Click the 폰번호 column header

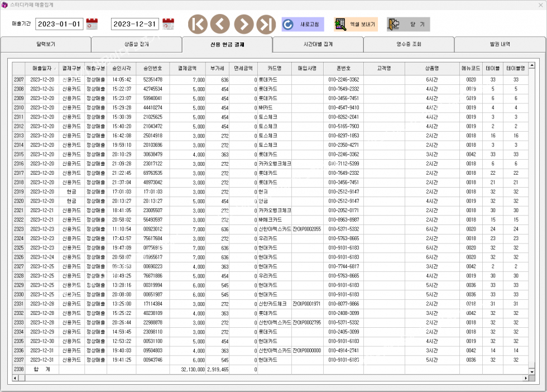(344, 69)
